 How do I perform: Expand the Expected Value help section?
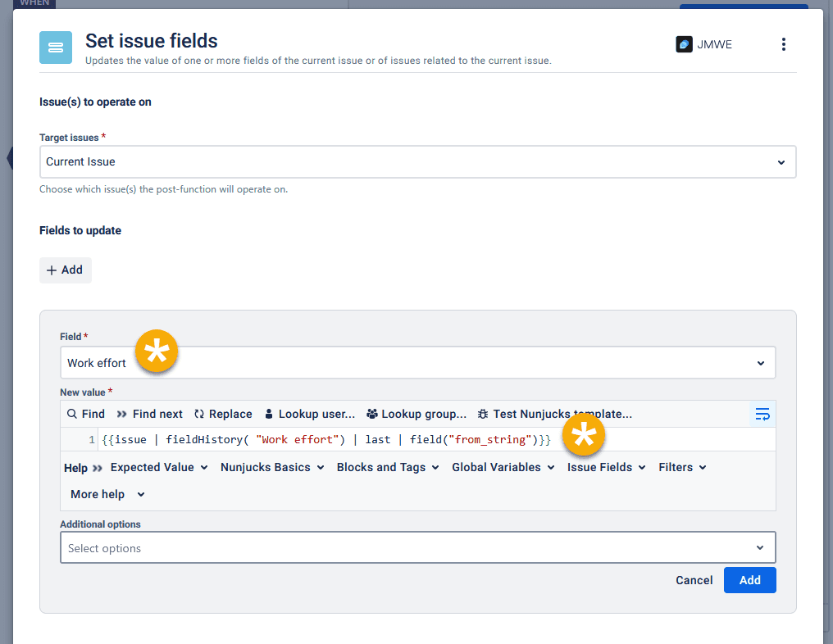[x=159, y=468]
